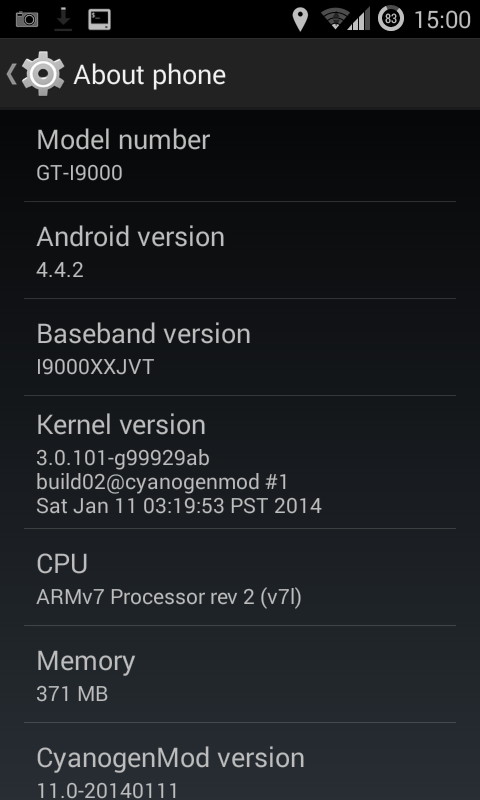The image size is (480, 800).
Task: Tap the battery circle showing 83
Action: [391, 19]
